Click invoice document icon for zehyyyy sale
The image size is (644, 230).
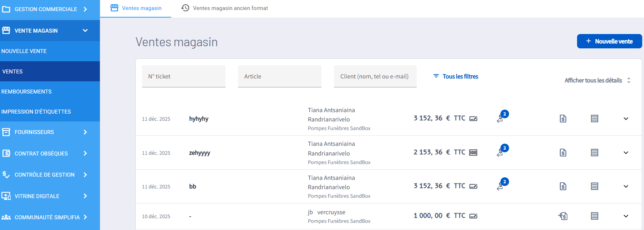coord(563,153)
